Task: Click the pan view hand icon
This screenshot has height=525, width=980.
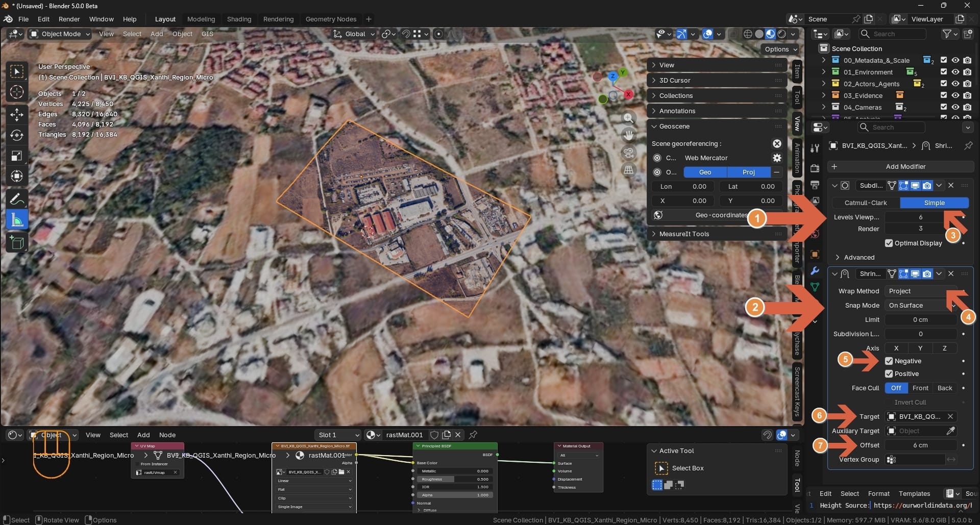Action: [629, 135]
